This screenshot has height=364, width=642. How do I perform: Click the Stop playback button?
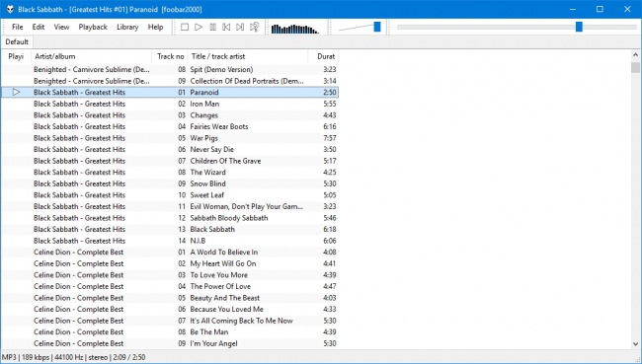point(185,27)
